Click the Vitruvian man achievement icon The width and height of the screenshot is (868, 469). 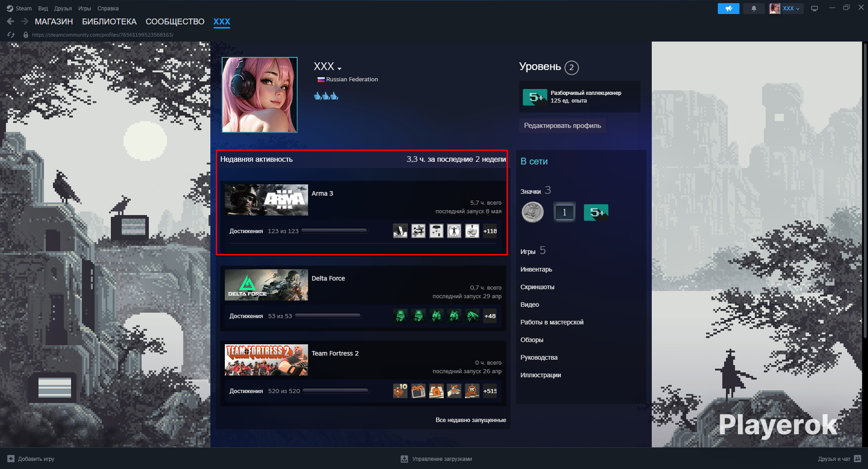click(454, 231)
